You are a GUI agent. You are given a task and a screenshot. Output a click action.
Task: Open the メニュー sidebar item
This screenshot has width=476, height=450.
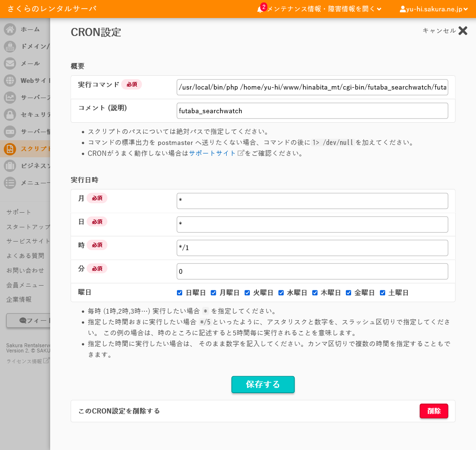point(34,183)
